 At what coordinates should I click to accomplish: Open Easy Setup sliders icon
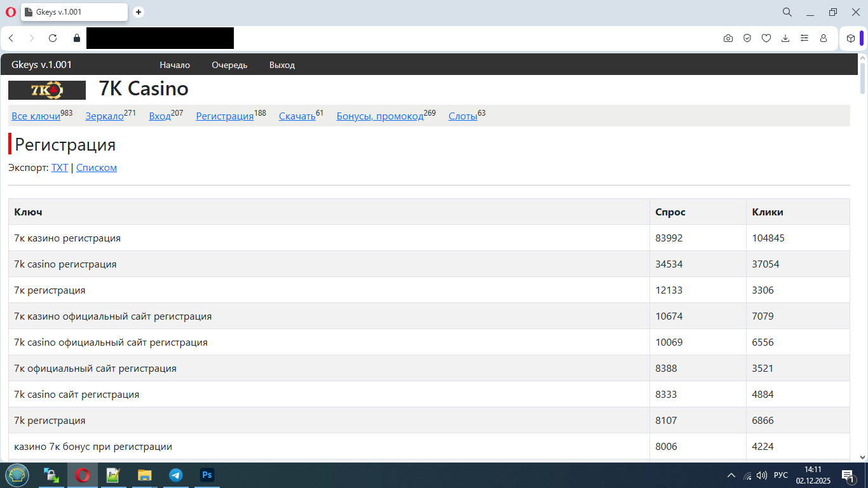click(804, 38)
